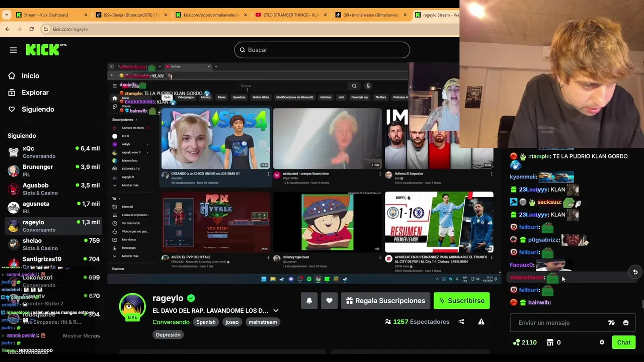Open Brunenger channel in Siguiendo list
The width and height of the screenshot is (644, 362).
pyautogui.click(x=53, y=170)
